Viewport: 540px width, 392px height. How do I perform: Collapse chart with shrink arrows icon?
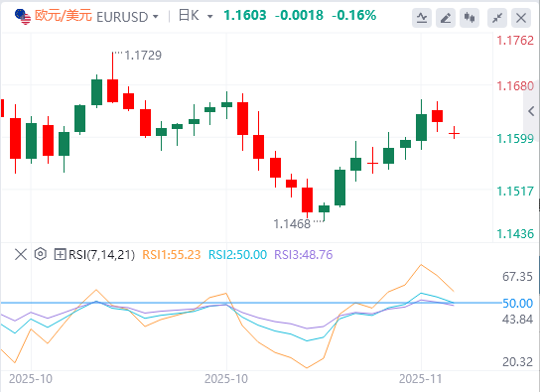(497, 17)
